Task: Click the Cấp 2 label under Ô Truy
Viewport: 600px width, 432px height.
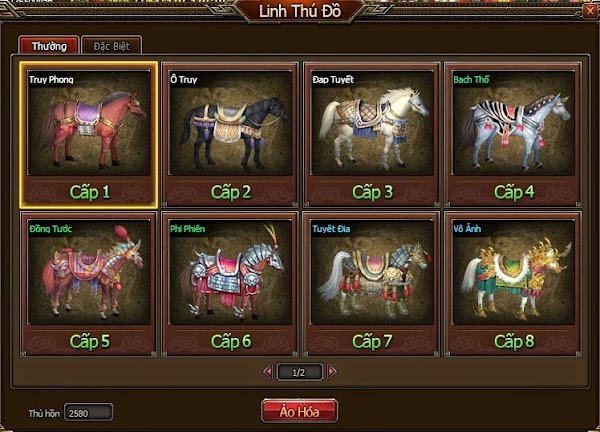Action: [x=231, y=192]
